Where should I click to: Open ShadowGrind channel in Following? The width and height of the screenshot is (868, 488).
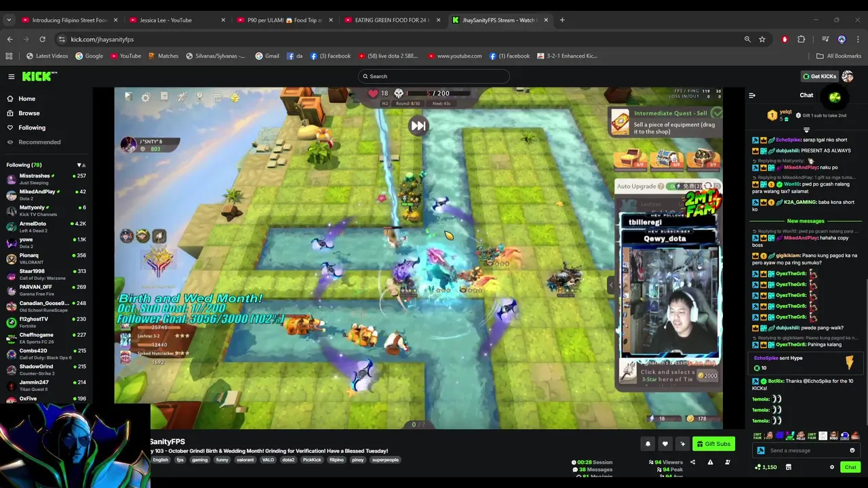(x=46, y=370)
